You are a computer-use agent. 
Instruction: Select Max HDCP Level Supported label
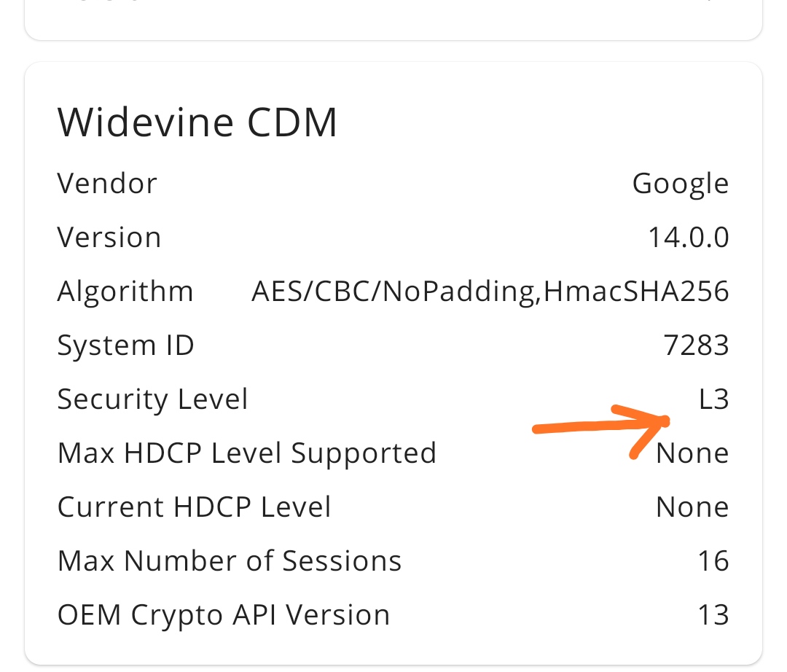[247, 453]
